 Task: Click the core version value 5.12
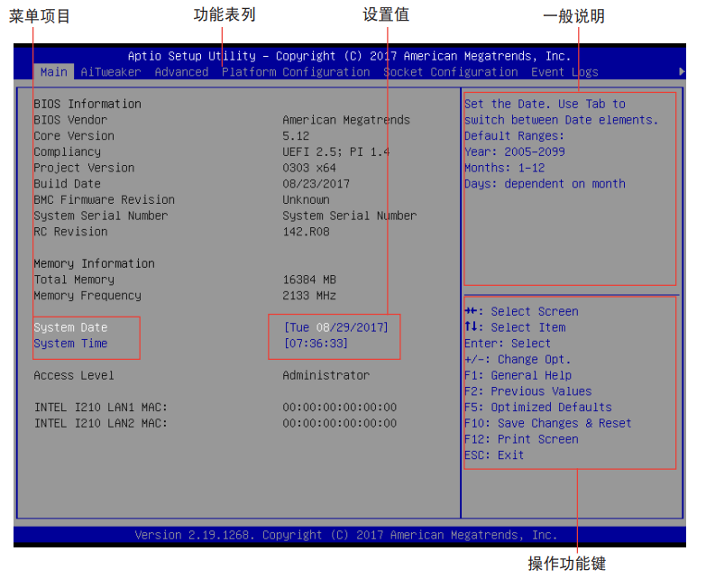(296, 136)
